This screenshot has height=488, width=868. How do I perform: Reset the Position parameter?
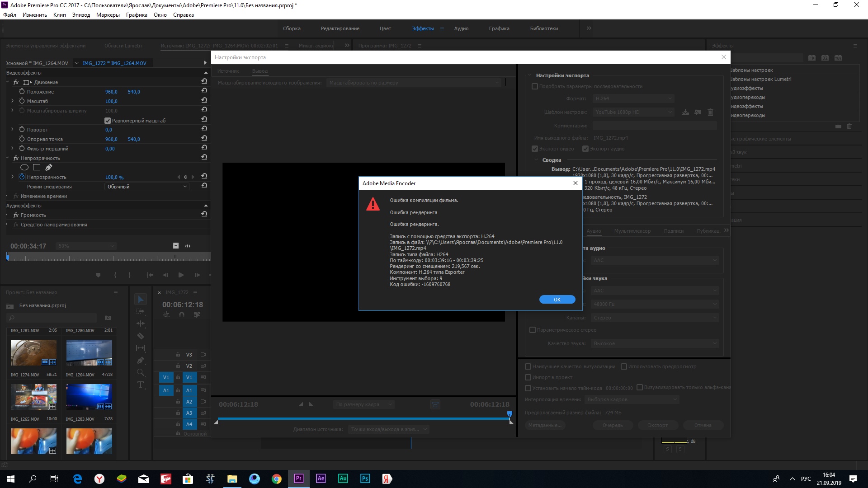click(x=204, y=91)
